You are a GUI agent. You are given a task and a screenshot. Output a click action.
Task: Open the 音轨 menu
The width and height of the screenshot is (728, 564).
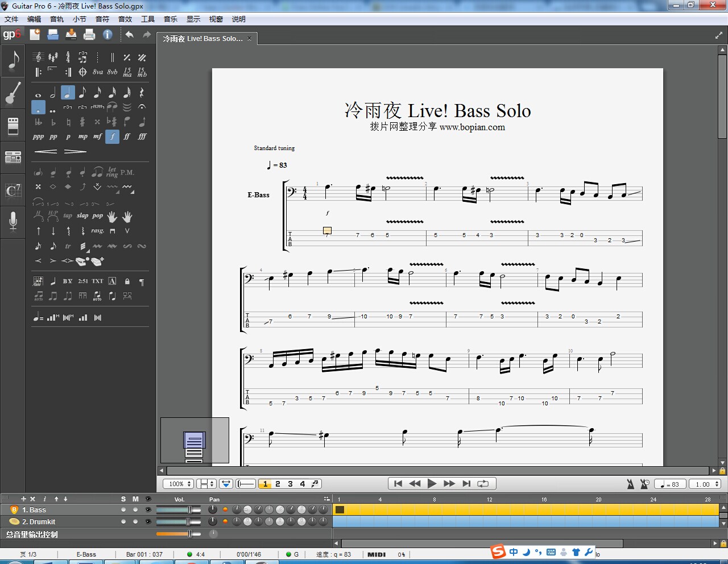coord(57,19)
